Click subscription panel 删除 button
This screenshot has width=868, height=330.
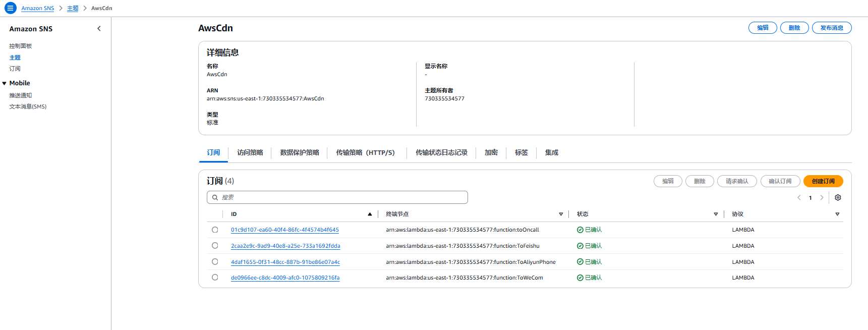tap(700, 181)
